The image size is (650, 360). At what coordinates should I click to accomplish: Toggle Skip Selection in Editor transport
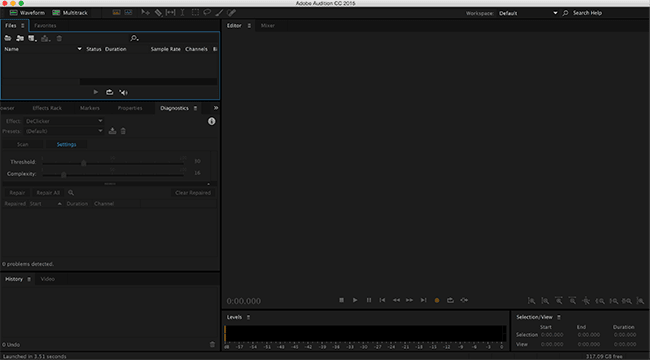point(464,300)
